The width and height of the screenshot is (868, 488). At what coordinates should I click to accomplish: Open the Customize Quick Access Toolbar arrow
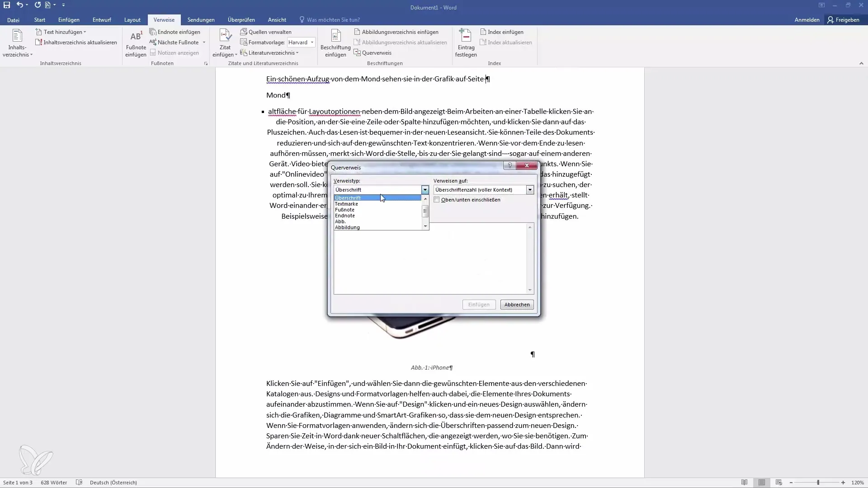tap(63, 5)
